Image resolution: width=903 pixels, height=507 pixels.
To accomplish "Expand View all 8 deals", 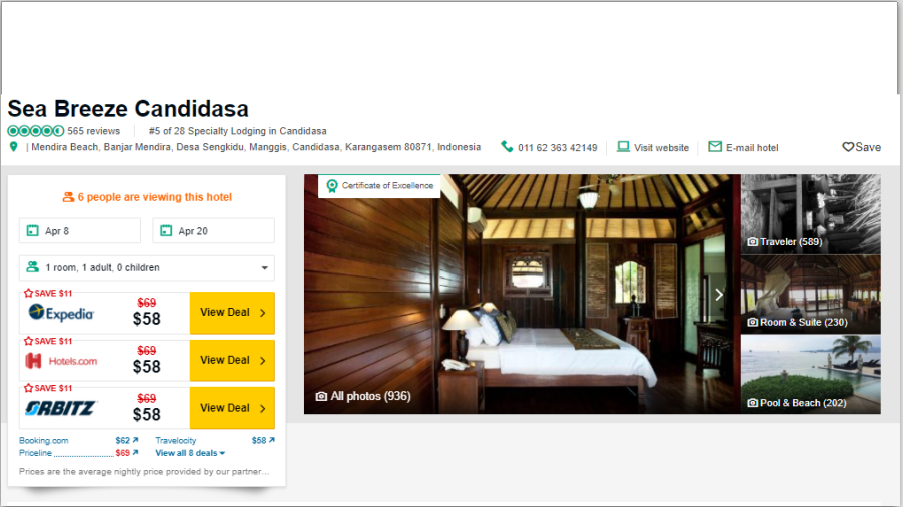I will tap(190, 453).
